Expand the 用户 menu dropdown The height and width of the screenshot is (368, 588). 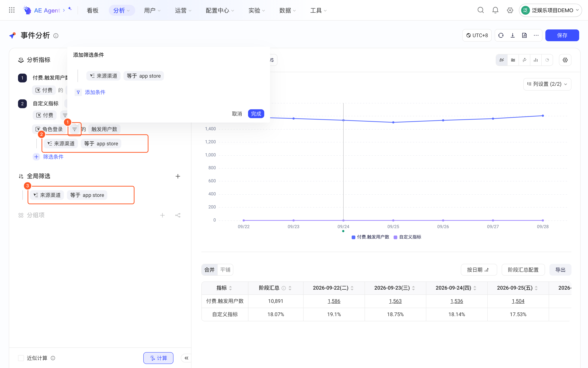click(152, 10)
